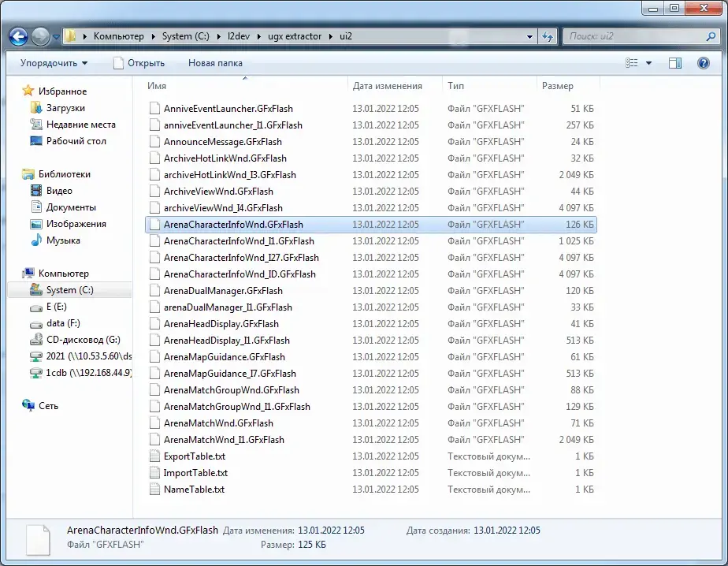Click the refresh button beside address bar
The width and height of the screenshot is (728, 566).
(x=548, y=36)
